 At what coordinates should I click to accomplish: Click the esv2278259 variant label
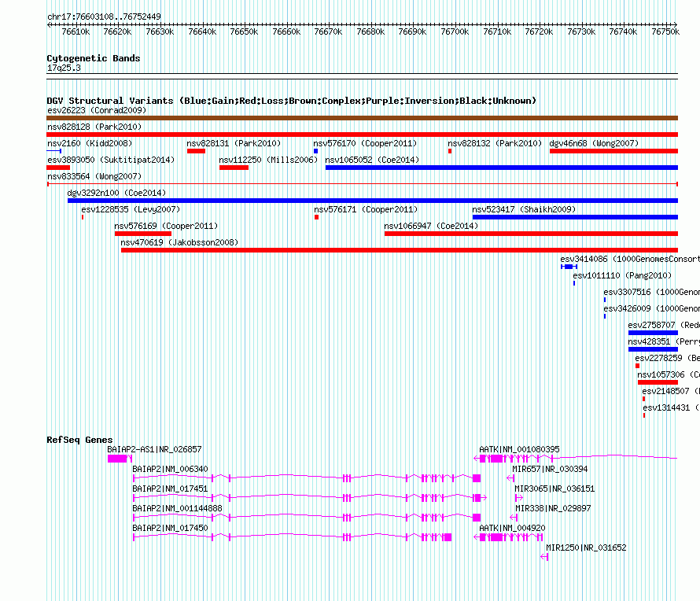pos(667,358)
